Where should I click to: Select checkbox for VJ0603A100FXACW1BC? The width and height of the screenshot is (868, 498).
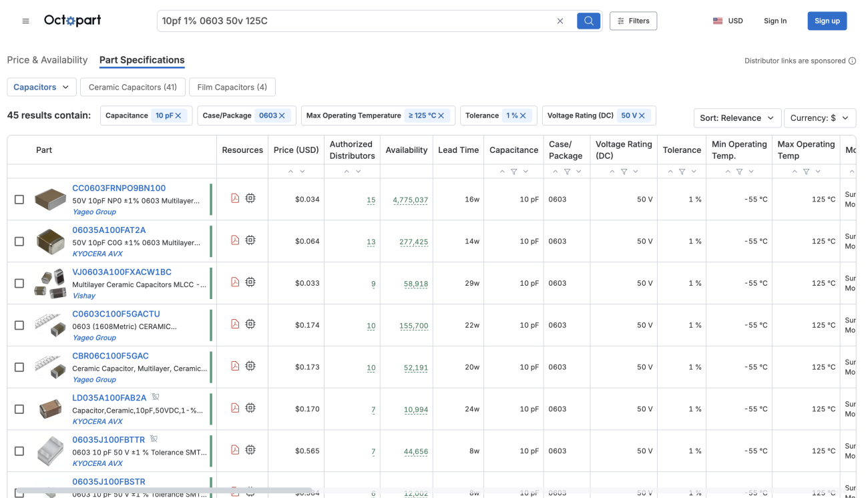click(x=19, y=284)
